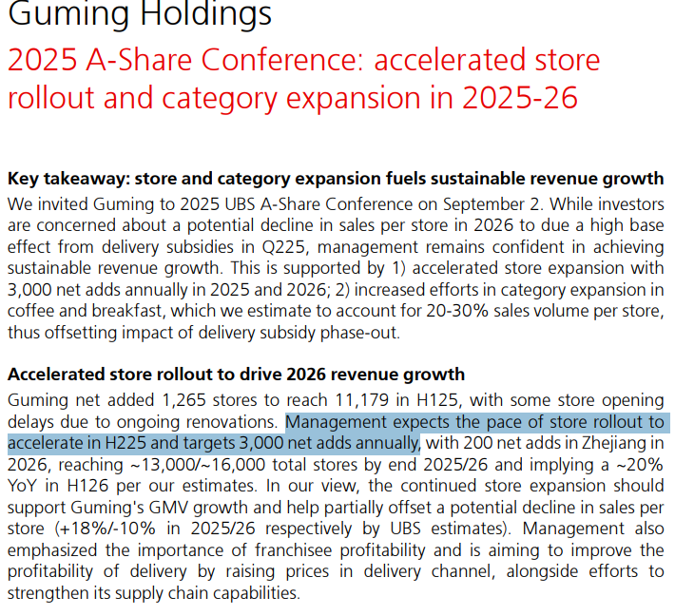Click the line starting 'store (+18%/-10% in 2025/26'
The image size is (675, 616).
click(x=336, y=529)
